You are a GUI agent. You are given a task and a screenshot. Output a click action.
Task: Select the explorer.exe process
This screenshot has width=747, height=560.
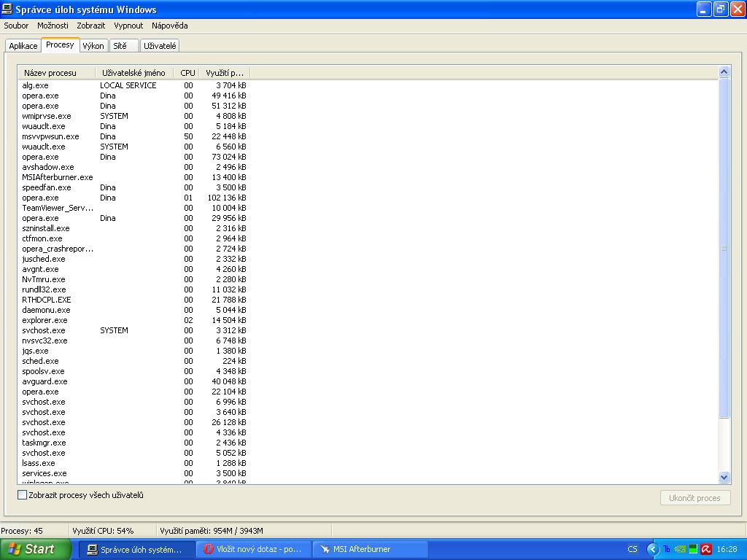(x=134, y=321)
